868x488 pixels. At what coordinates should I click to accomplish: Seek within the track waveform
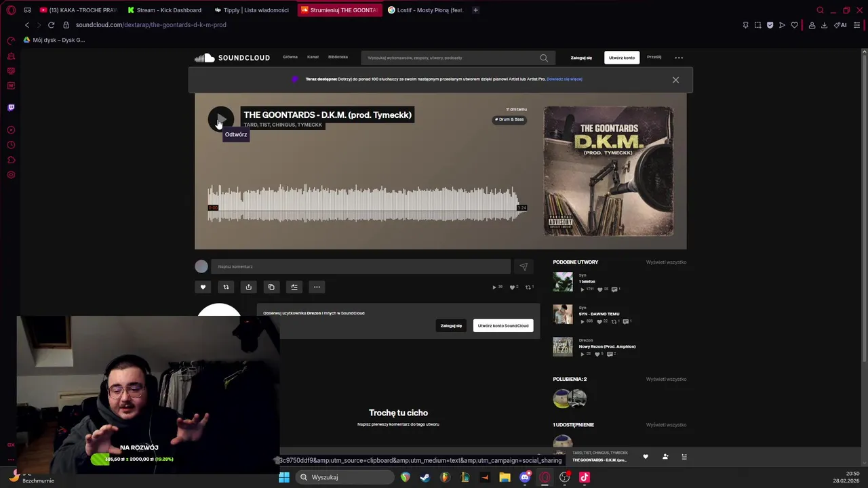(366, 203)
